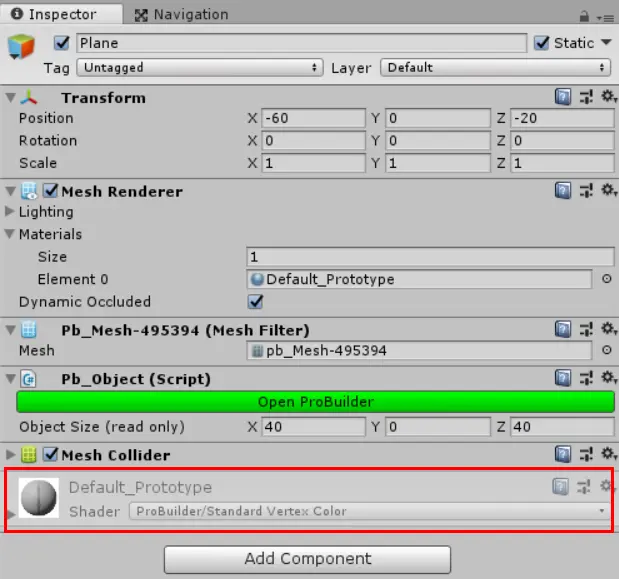Disable the Mesh Renderer component checkbox
This screenshot has height=579, width=619.
click(51, 191)
